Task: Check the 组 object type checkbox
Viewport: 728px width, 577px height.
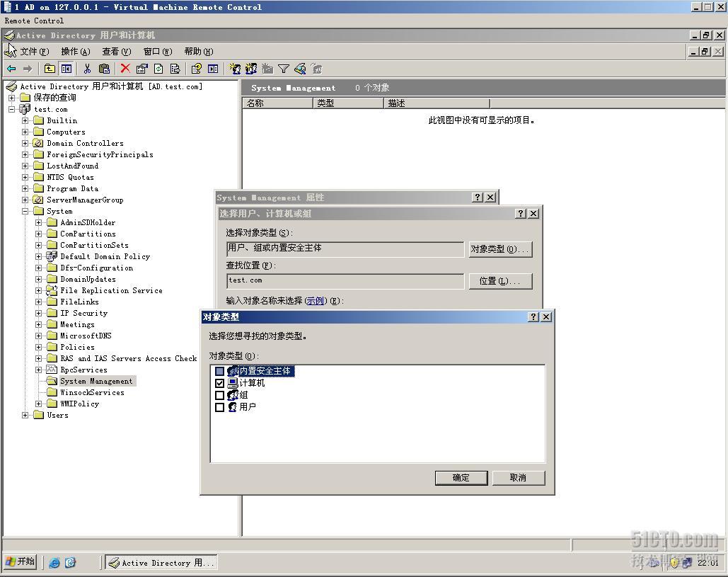Action: coord(219,395)
